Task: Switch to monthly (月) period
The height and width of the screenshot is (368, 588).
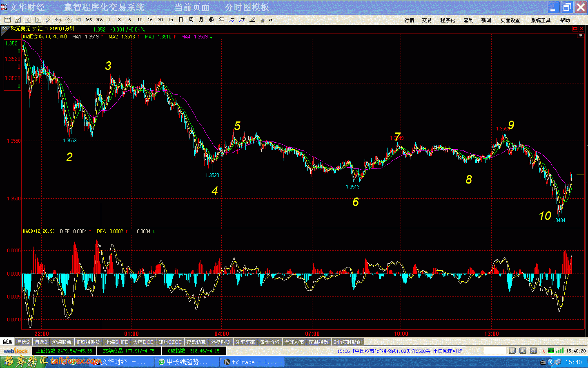Action: pyautogui.click(x=201, y=20)
